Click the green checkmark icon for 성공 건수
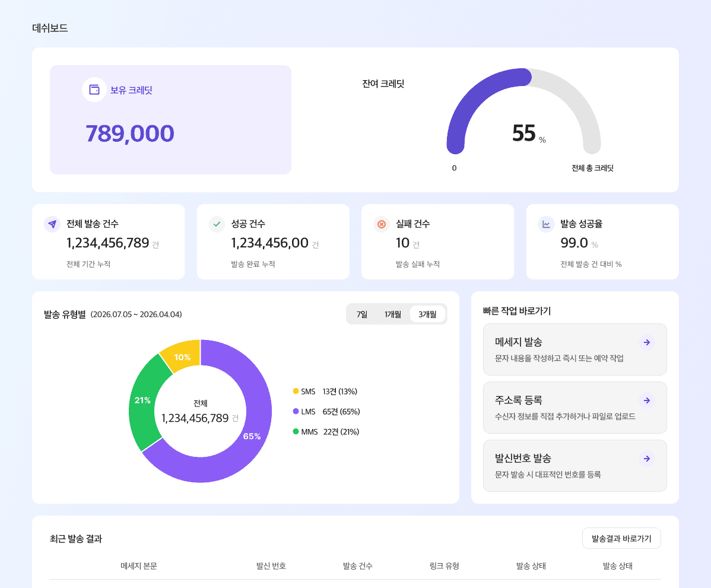 pos(217,224)
